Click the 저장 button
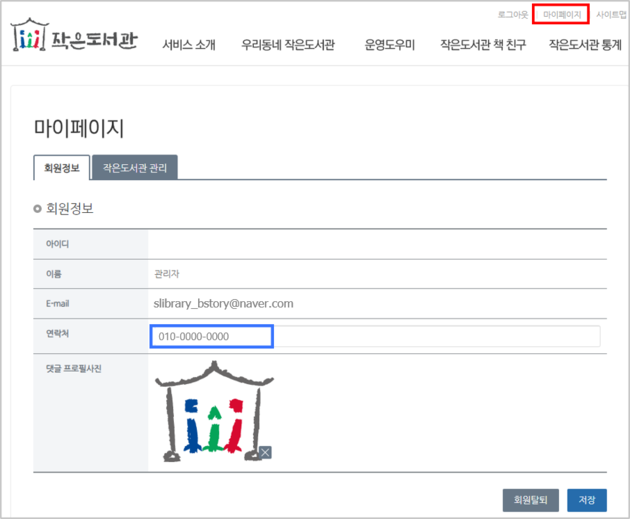Image resolution: width=630 pixels, height=519 pixels. (587, 500)
